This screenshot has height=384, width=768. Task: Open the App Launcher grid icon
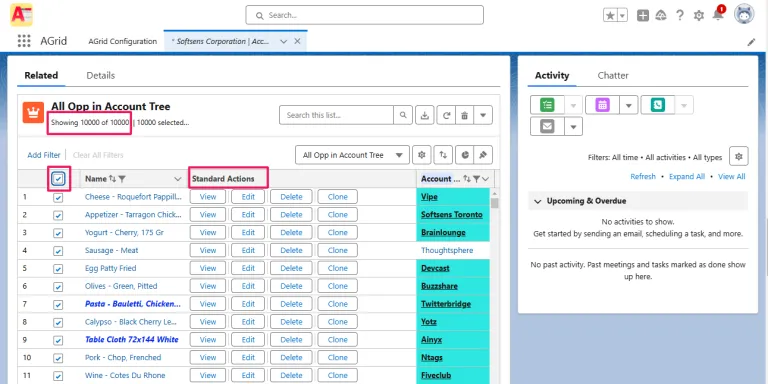(x=24, y=41)
